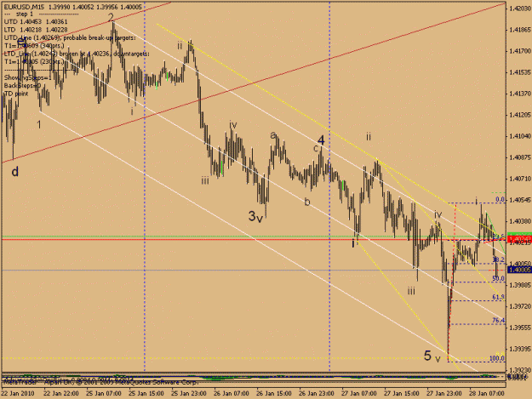Select wave label '5 v' near the chart low

pos(432,356)
